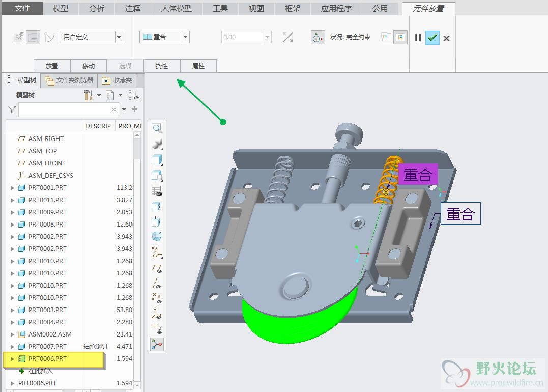The width and height of the screenshot is (548, 392).
Task: Toggle datum plane display
Action: [157, 268]
